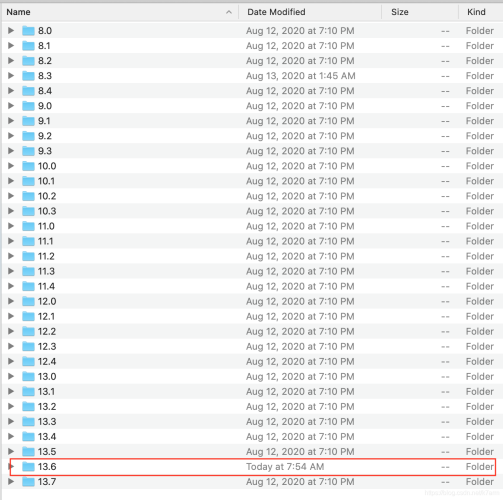503x500 pixels.
Task: Click the 9.0 folder icon
Action: (x=28, y=106)
